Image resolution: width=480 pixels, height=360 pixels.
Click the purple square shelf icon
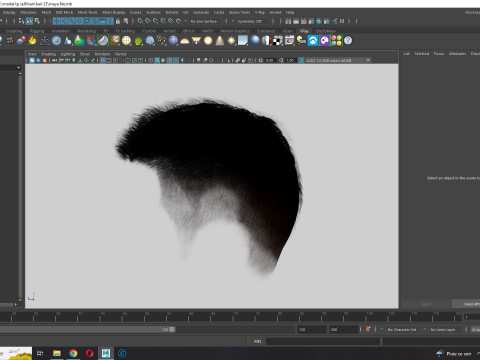[x=325, y=41]
